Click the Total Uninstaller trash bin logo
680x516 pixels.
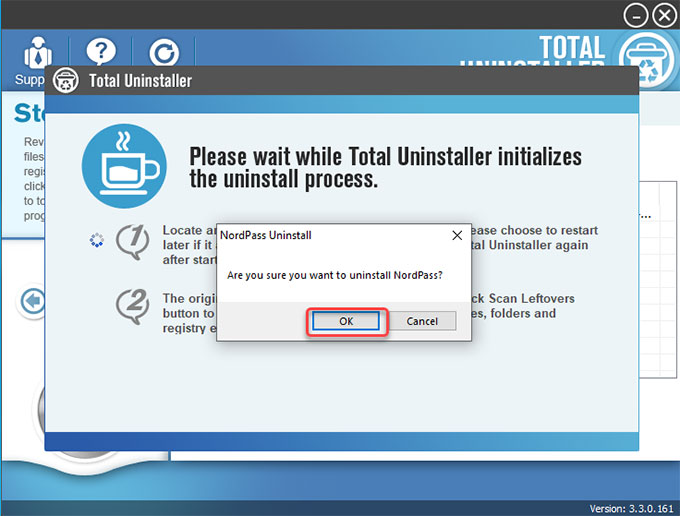coord(647,58)
